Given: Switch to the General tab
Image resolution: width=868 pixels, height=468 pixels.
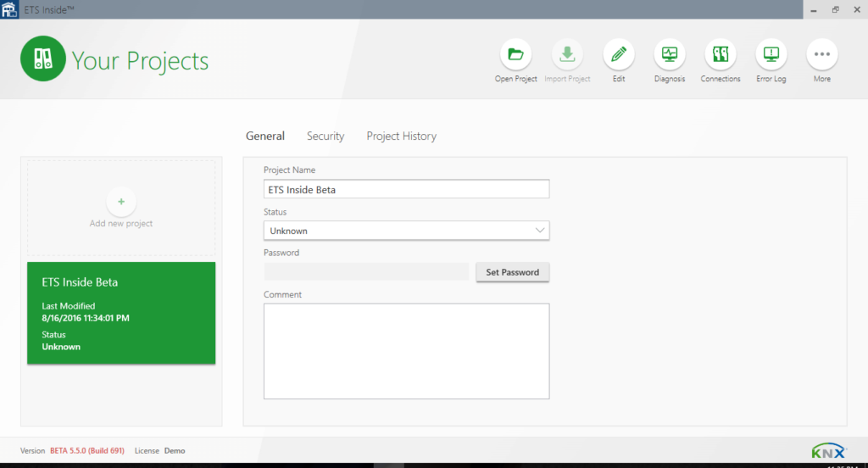Looking at the screenshot, I should pos(265,136).
